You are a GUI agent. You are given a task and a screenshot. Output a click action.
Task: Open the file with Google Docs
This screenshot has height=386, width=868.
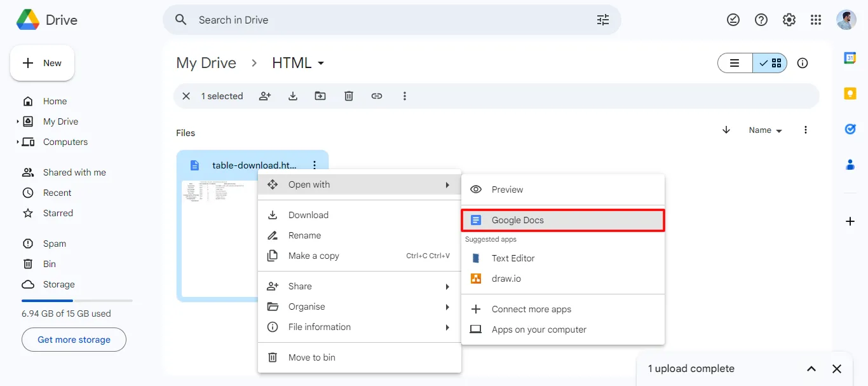pos(517,219)
